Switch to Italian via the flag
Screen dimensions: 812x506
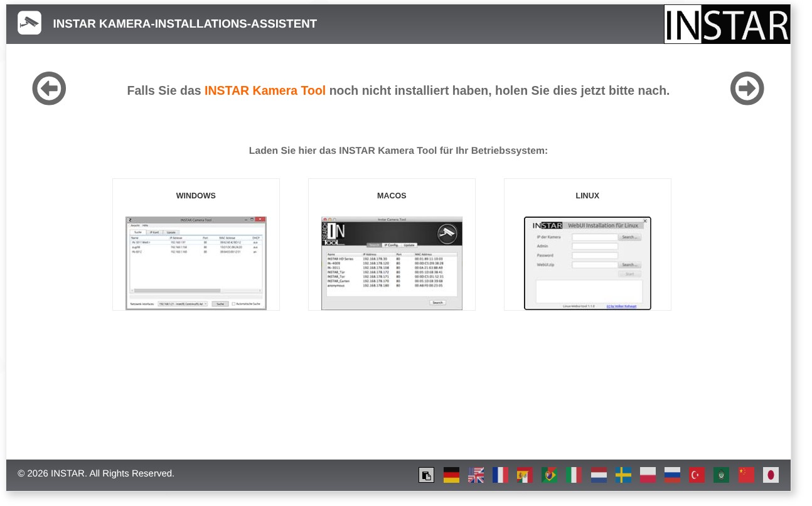tap(574, 475)
